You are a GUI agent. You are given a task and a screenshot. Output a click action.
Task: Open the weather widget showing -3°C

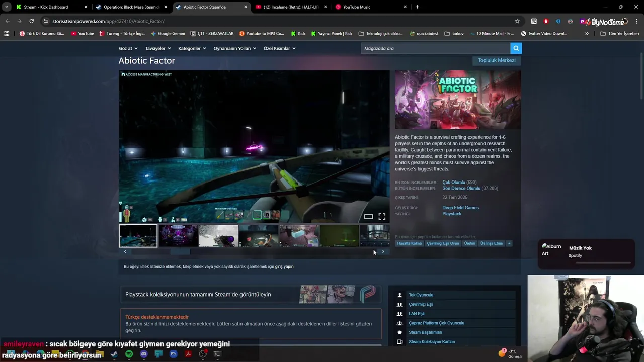tap(510, 353)
